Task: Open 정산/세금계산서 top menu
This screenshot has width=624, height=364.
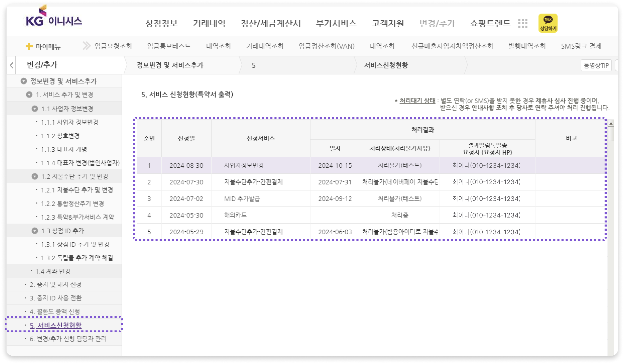Action: pyautogui.click(x=271, y=23)
